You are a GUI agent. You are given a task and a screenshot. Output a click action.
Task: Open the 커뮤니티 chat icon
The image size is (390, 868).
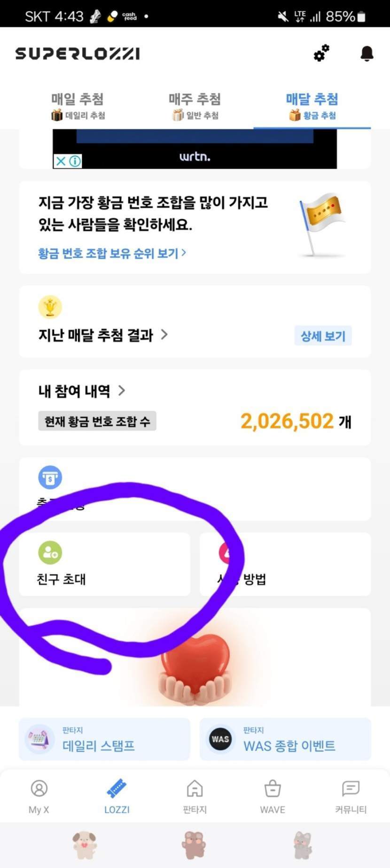[x=351, y=788]
